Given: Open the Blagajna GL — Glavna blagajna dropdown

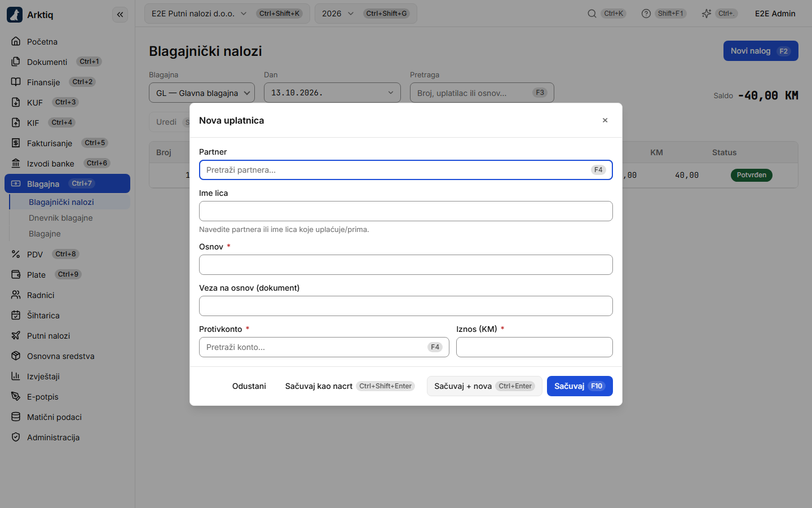Looking at the screenshot, I should [202, 93].
